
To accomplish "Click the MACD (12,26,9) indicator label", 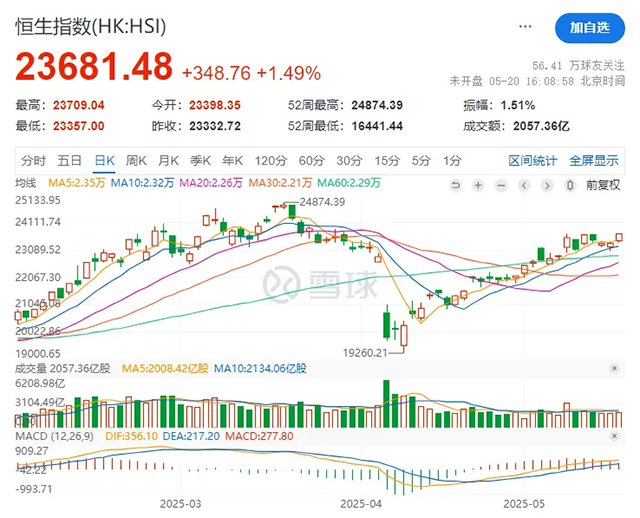I will coord(54,436).
